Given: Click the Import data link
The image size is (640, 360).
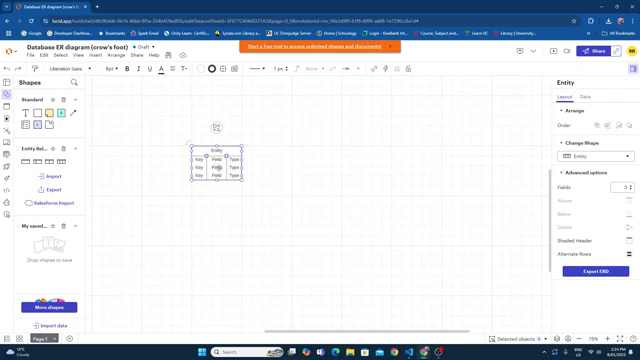Looking at the screenshot, I should point(49,326).
